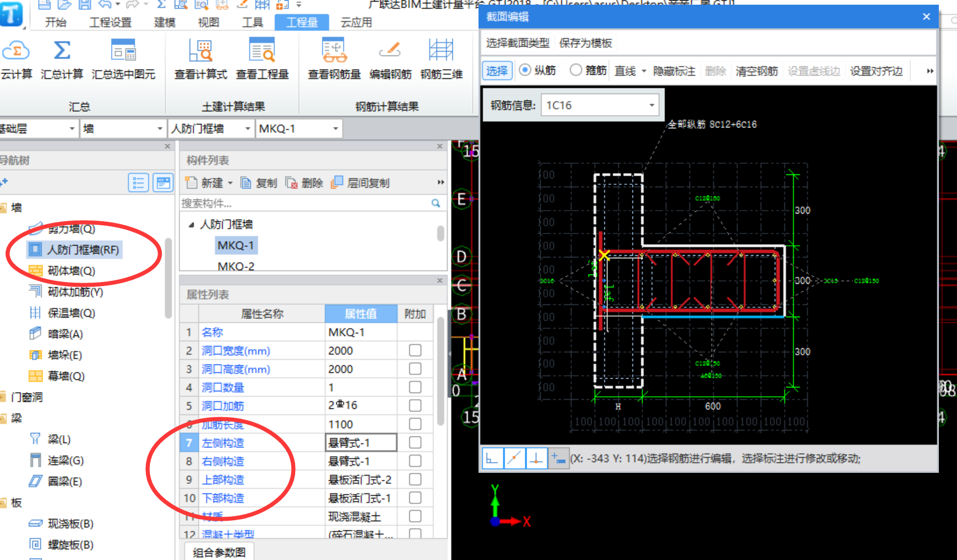
Task: Toggle dynamic input icon in section editor
Action: 558,458
